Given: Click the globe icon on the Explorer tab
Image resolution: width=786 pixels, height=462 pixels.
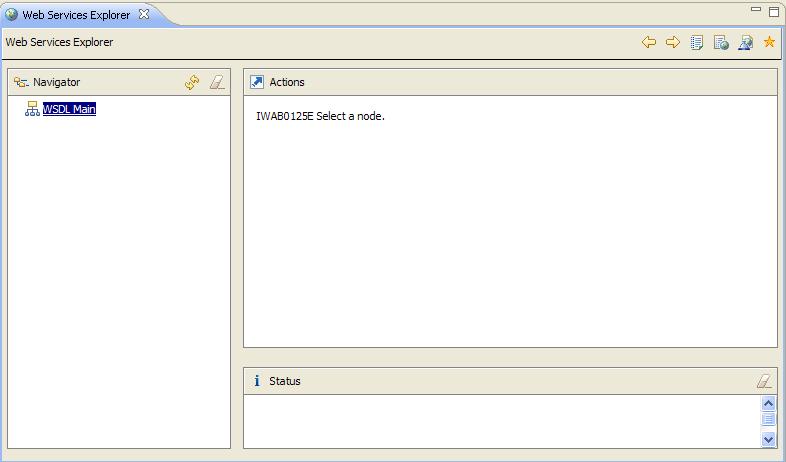Looking at the screenshot, I should tap(11, 15).
